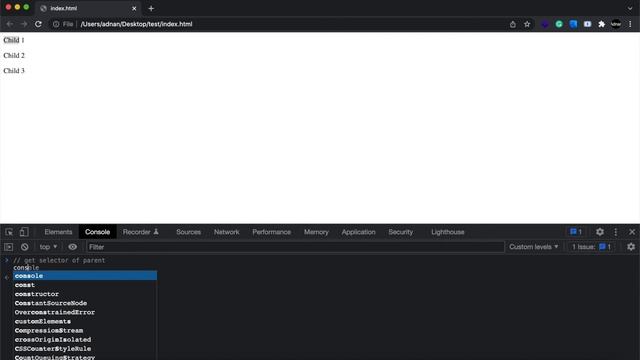Open the Application panel
The image size is (640, 360).
pyautogui.click(x=358, y=232)
